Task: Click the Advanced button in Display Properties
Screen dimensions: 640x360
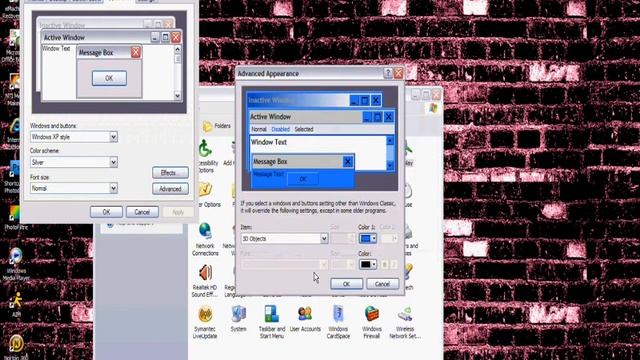Action: pyautogui.click(x=170, y=189)
